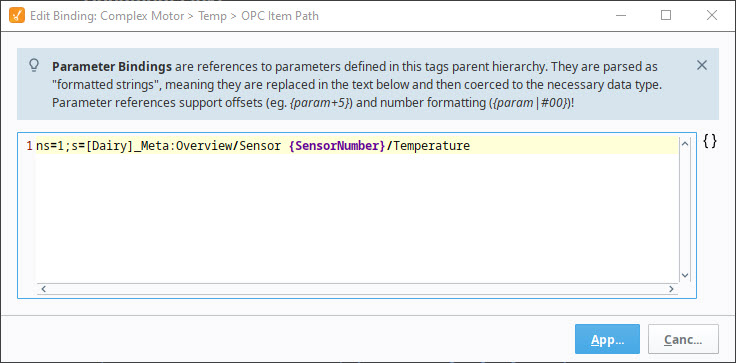
Task: Close the Edit Binding dialog
Action: pyautogui.click(x=712, y=15)
